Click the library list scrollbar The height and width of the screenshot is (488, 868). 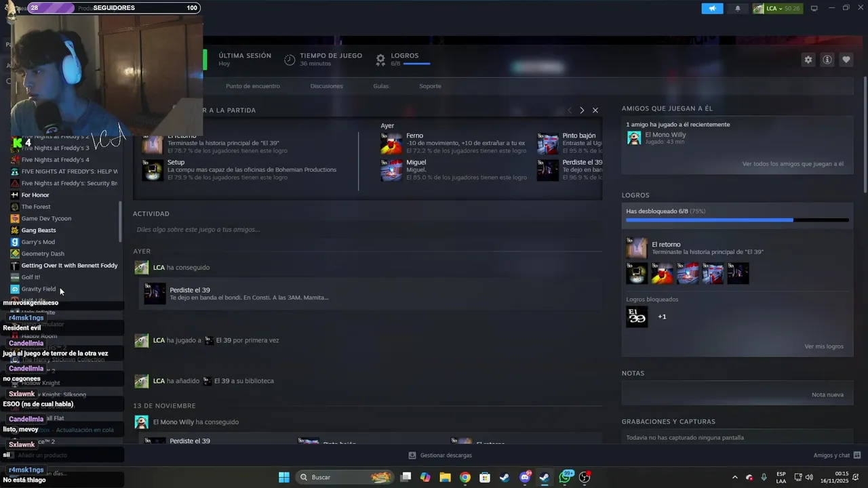[121, 221]
